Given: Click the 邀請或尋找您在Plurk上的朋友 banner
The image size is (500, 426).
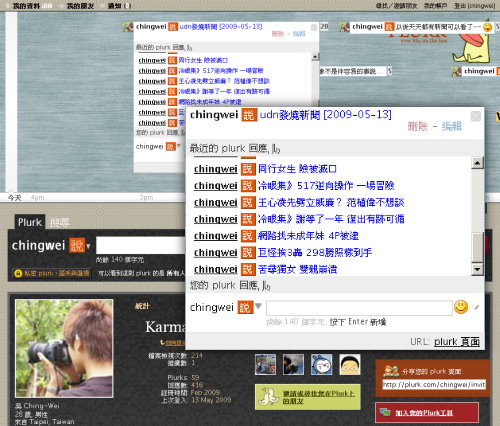Looking at the screenshot, I should tap(308, 397).
